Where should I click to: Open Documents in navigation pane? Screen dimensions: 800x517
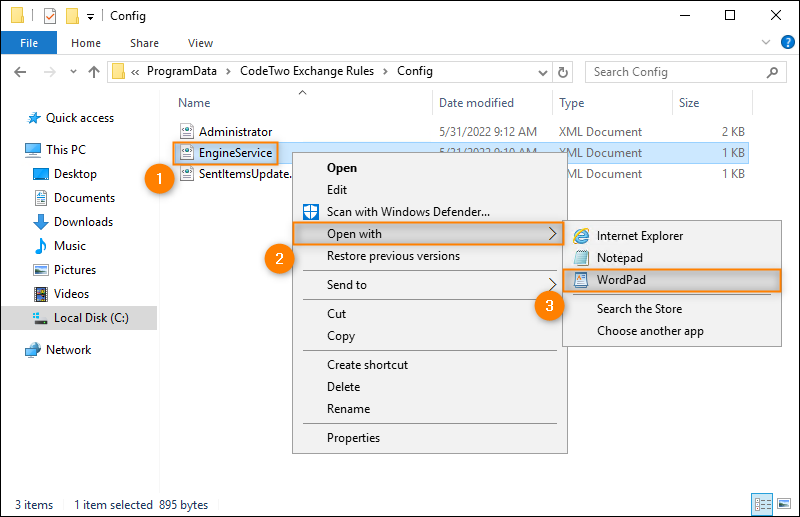[x=84, y=198]
